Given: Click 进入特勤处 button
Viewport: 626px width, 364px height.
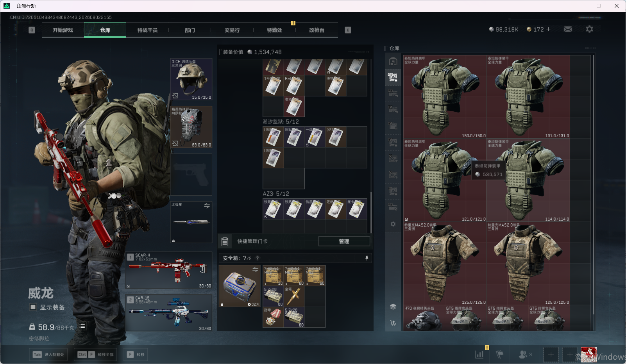Looking at the screenshot, I should [x=49, y=355].
